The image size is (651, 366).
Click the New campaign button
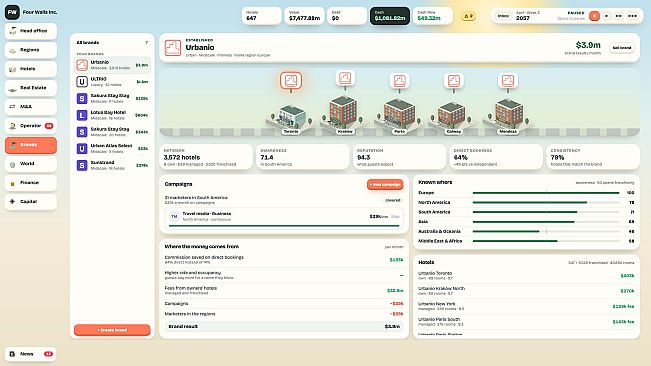[x=385, y=185]
